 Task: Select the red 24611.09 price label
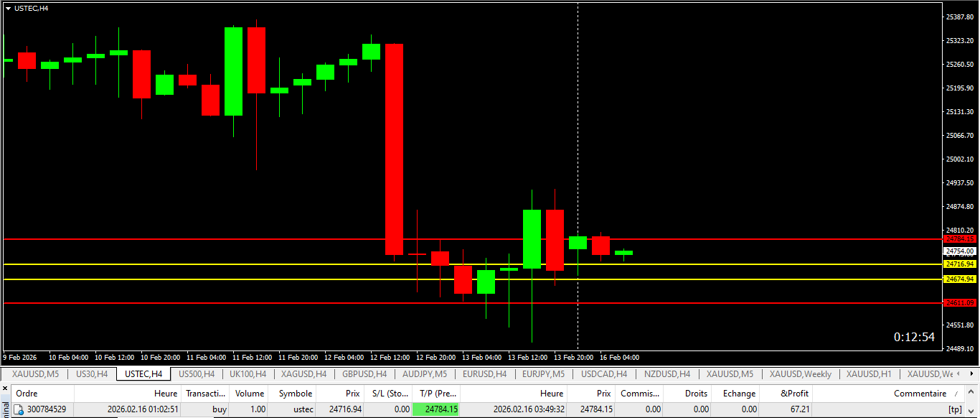pos(961,303)
